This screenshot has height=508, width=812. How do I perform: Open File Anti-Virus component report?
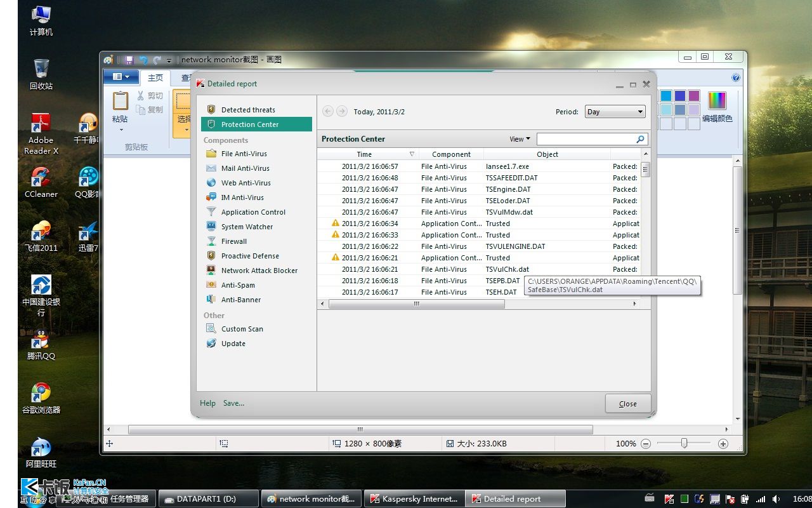[x=244, y=154]
